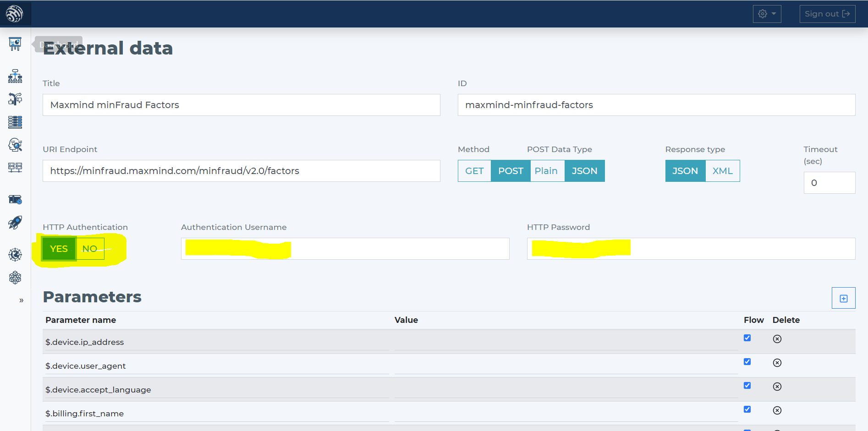Delete the $.device.accept_language parameter
Image resolution: width=868 pixels, height=431 pixels.
click(x=777, y=387)
